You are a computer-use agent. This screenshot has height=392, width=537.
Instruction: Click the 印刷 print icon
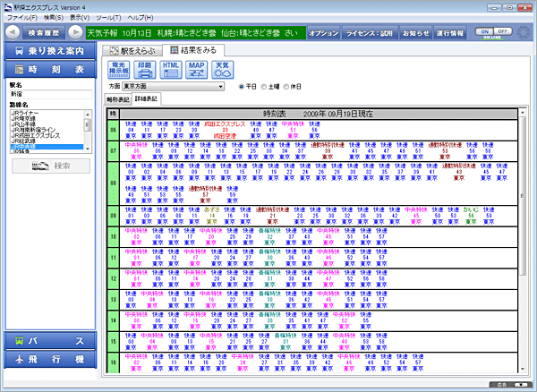click(x=145, y=69)
